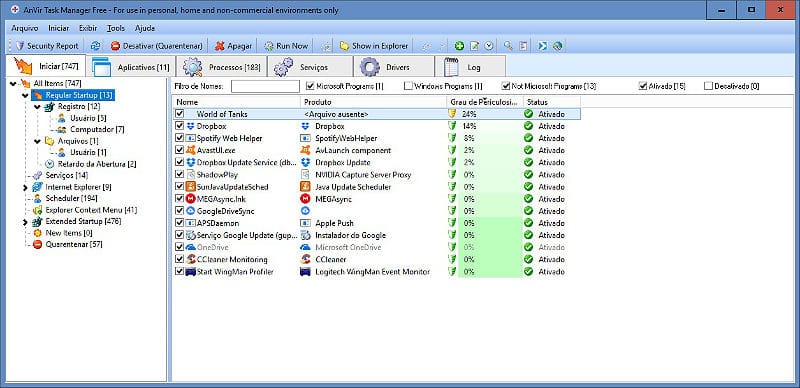
Task: Click the document properties icon in toolbar
Action: (x=523, y=46)
